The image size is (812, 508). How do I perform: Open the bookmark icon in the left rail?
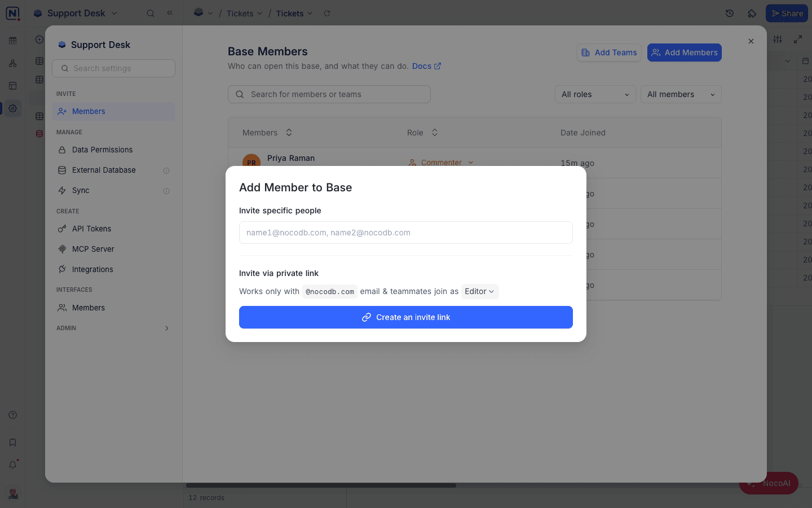coord(12,443)
